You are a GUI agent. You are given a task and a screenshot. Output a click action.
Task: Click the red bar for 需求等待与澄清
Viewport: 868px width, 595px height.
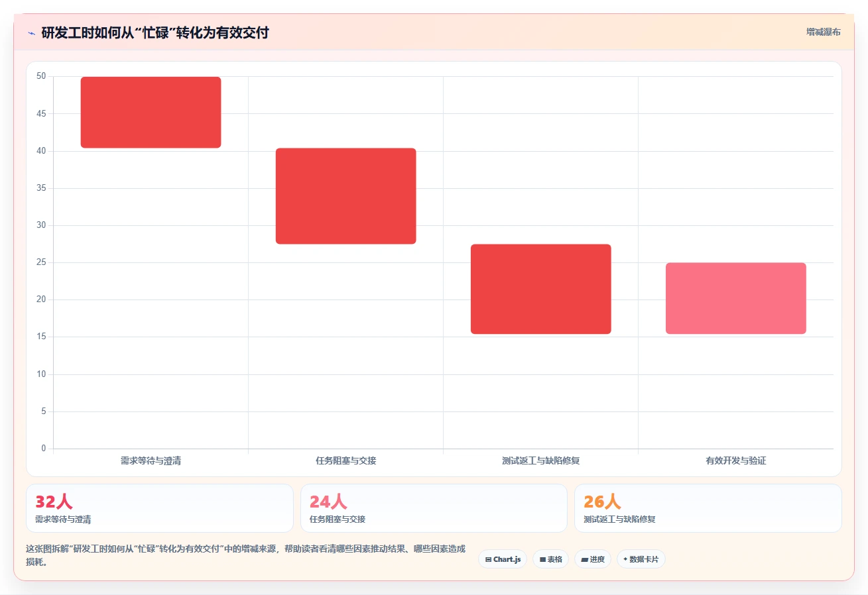click(x=151, y=112)
